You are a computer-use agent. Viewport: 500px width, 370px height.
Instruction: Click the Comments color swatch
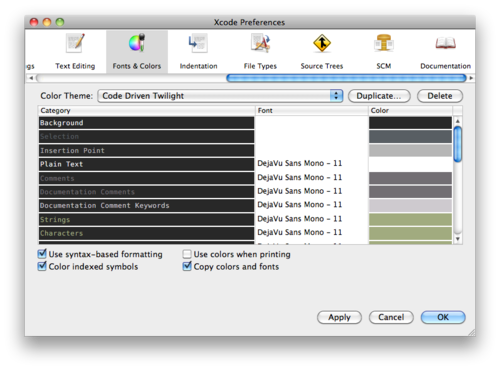[x=410, y=178]
